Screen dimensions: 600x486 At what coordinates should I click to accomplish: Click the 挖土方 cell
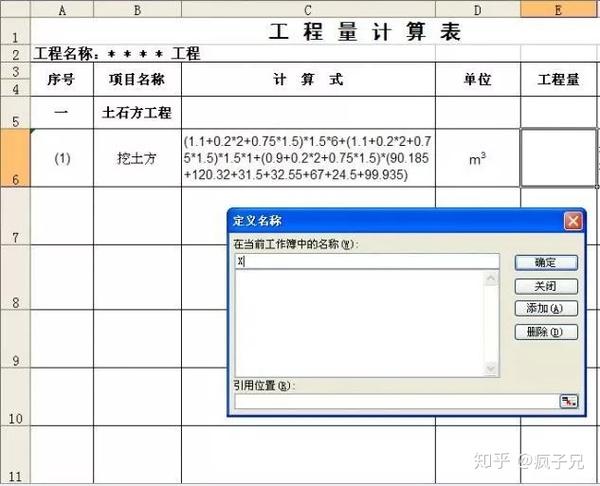(x=137, y=158)
